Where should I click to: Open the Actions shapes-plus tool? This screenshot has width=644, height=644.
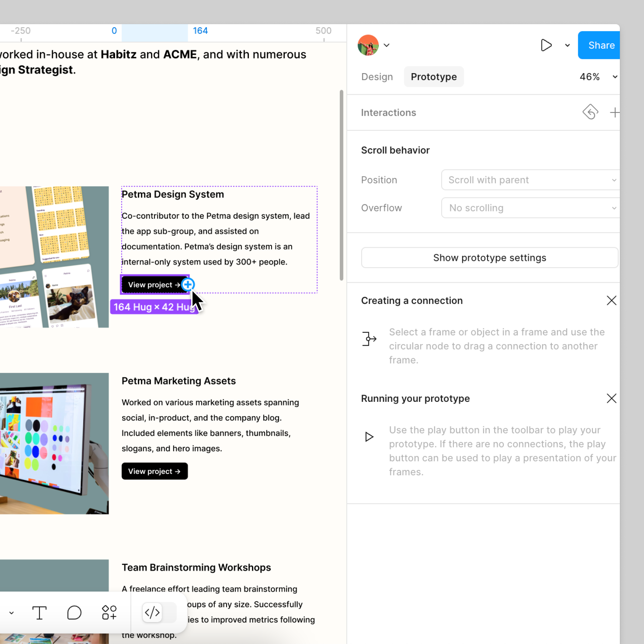109,613
